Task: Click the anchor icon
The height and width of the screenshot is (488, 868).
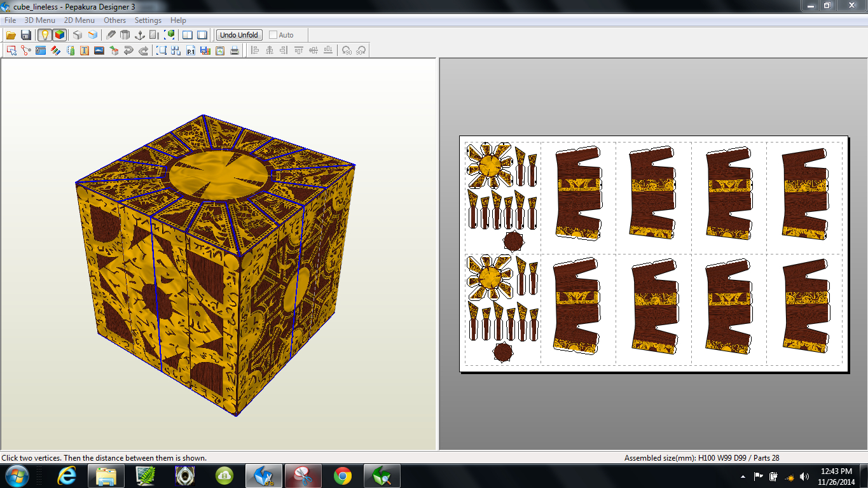Action: pos(140,35)
